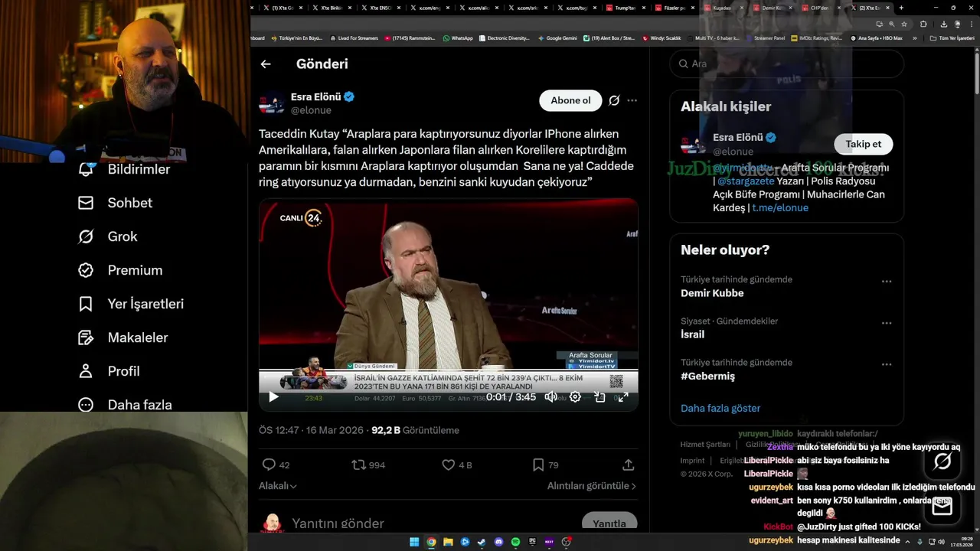Open more options for the Demir Kubbe trend
The height and width of the screenshot is (551, 980).
[x=887, y=282]
